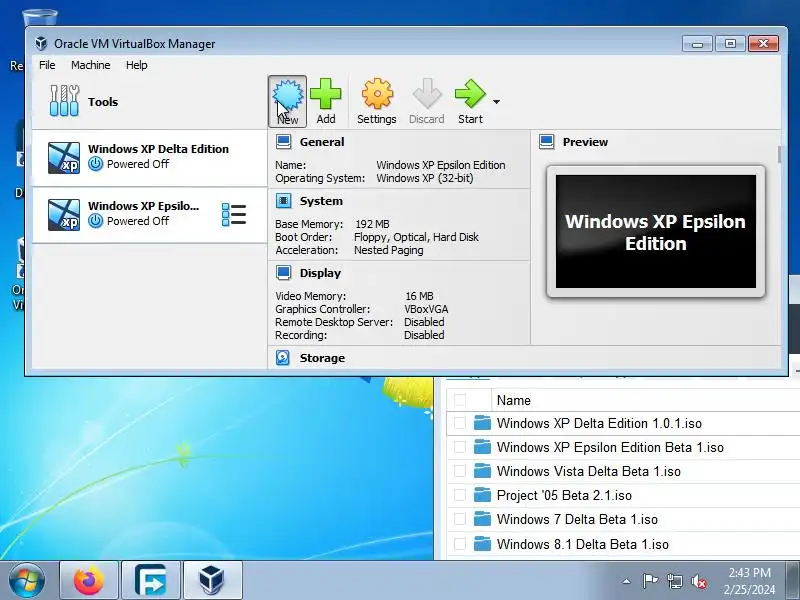Image resolution: width=800 pixels, height=600 pixels.
Task: Open the Epsilon machine tools list menu
Action: pyautogui.click(x=234, y=215)
